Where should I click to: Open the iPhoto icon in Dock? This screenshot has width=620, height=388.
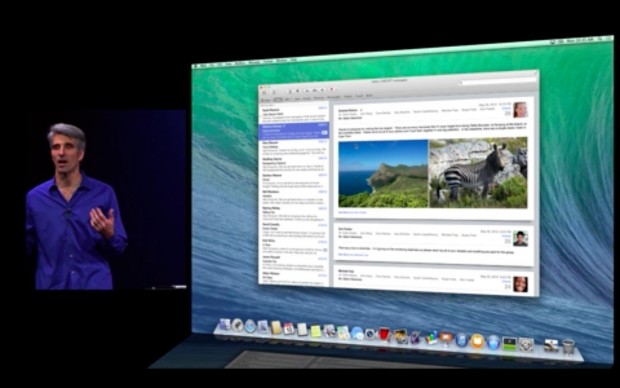(401, 336)
